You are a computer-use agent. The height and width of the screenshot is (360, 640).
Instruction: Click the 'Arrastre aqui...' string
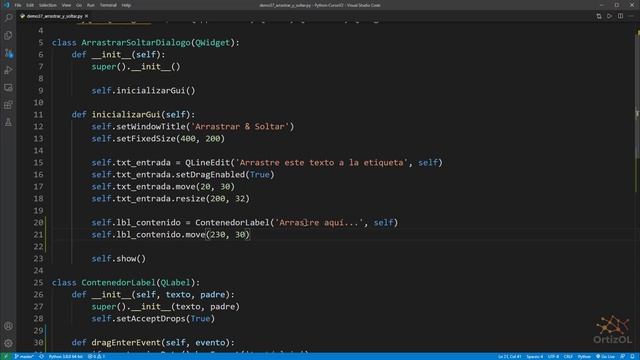[x=319, y=222]
